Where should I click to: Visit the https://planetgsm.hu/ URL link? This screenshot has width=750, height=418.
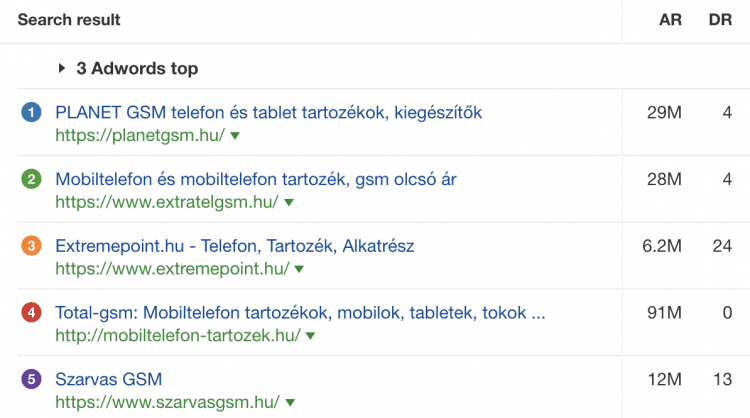[x=139, y=135]
